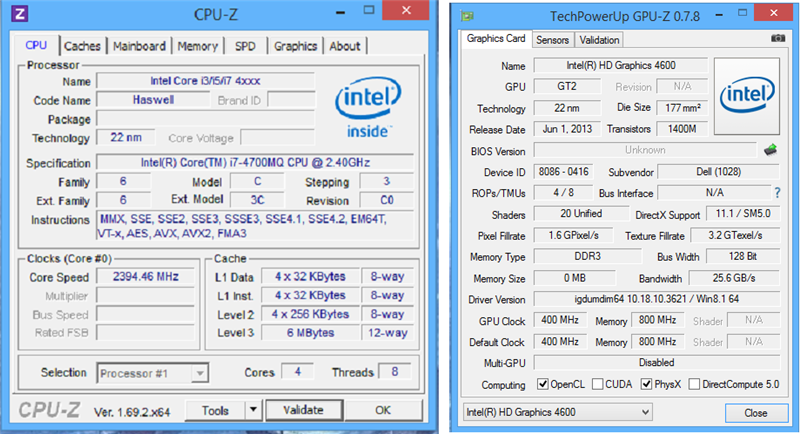Image resolution: width=800 pixels, height=434 pixels.
Task: Click the Texture Fillrate value 3.2 GTexel/s
Action: click(x=735, y=235)
